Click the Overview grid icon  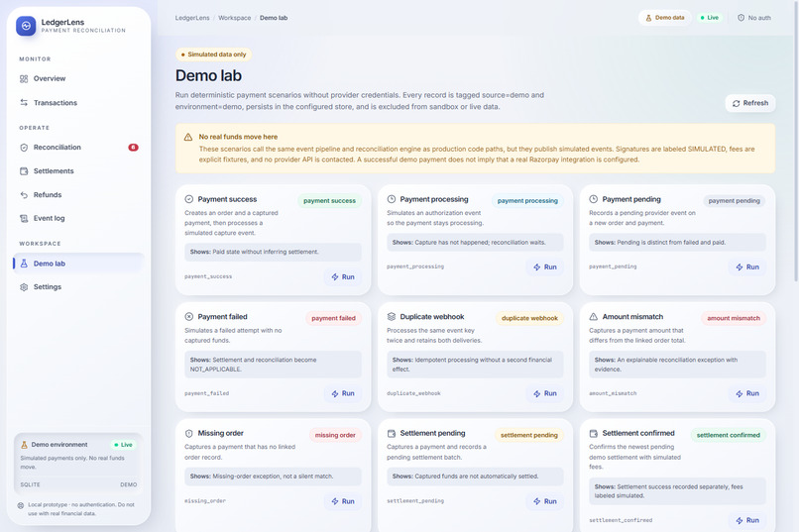24,79
